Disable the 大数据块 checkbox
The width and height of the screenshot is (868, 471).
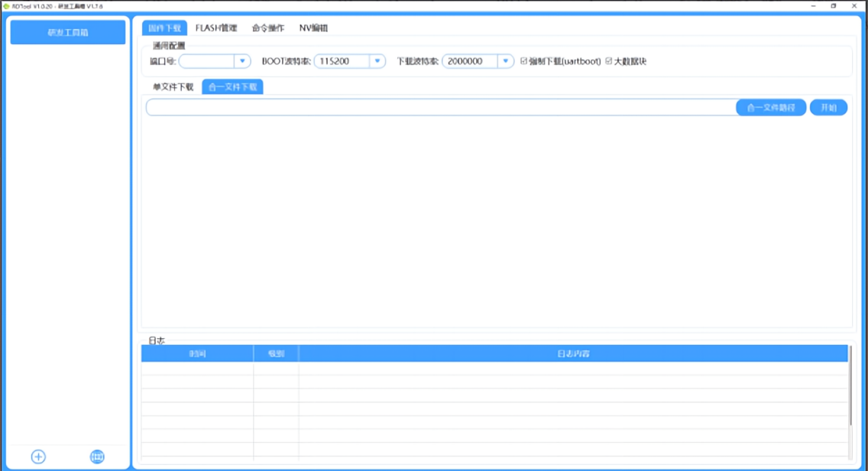click(x=607, y=61)
